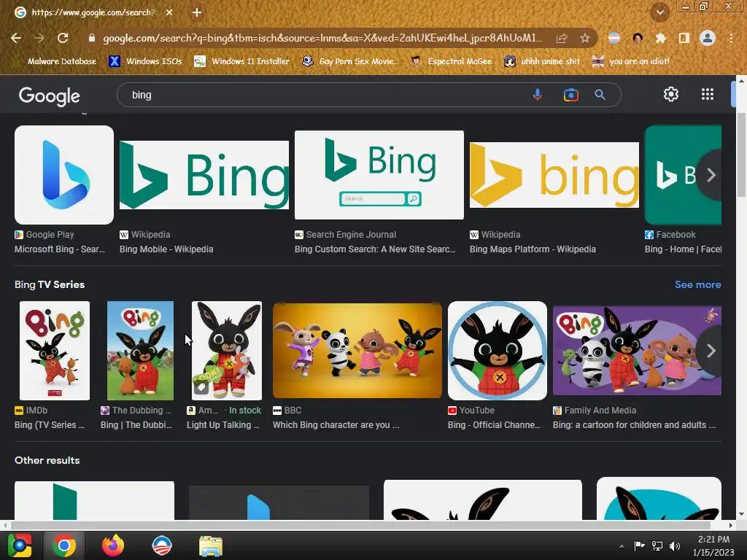This screenshot has width=747, height=560.
Task: Open the Windows ISOs bookmark
Action: point(146,61)
